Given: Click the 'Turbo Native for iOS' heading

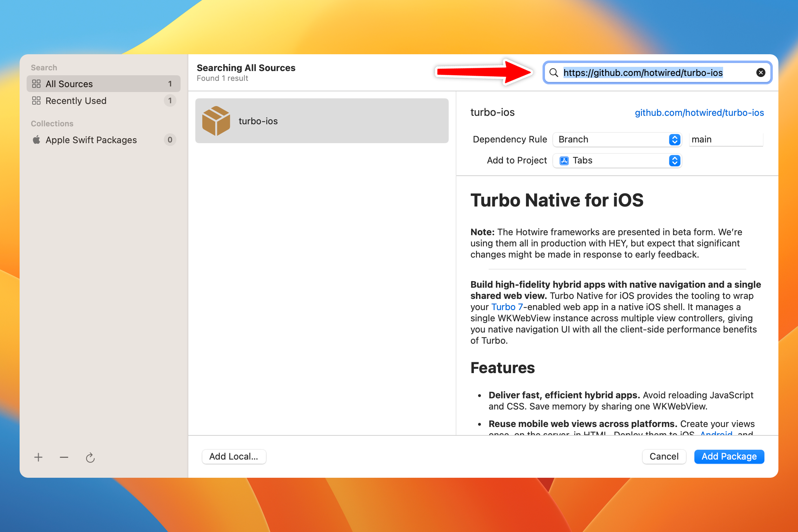Looking at the screenshot, I should (557, 200).
